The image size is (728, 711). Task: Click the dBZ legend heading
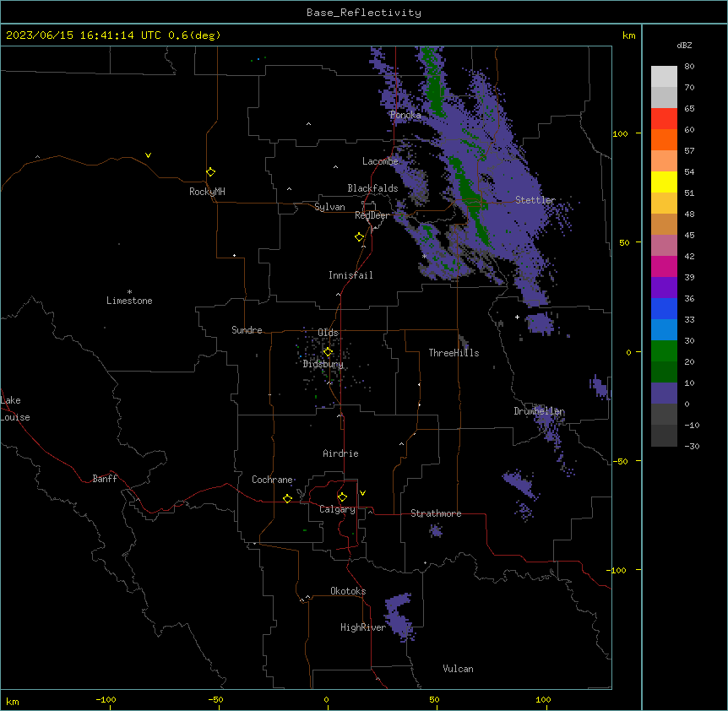684,46
